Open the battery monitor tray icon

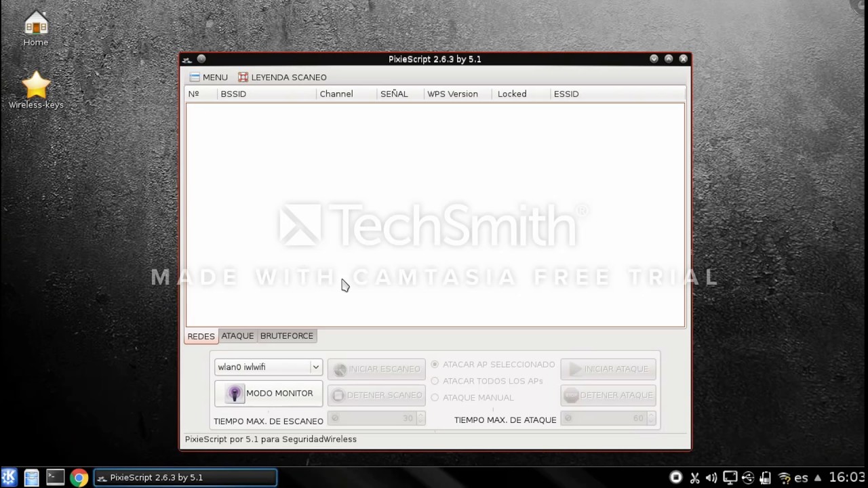coord(766,478)
